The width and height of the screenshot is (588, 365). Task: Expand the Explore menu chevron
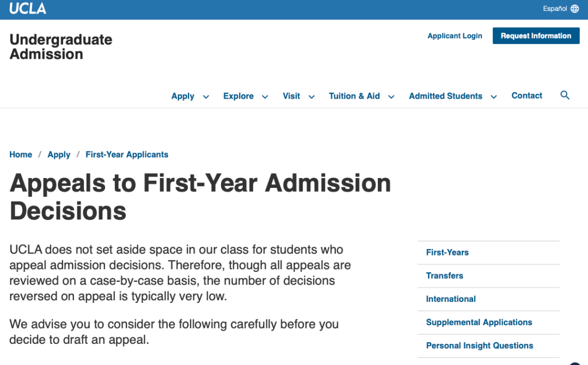coord(265,97)
